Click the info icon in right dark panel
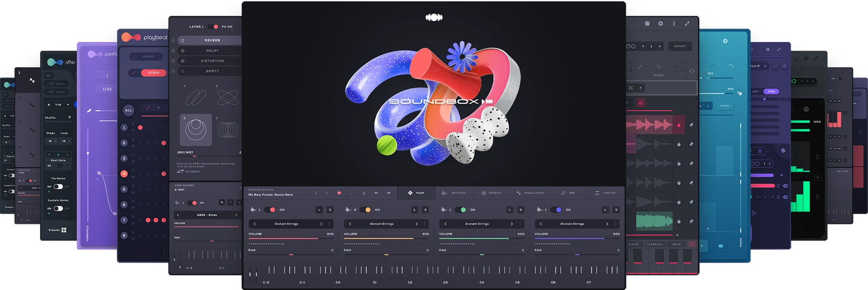868x290 pixels. pyautogui.click(x=674, y=24)
